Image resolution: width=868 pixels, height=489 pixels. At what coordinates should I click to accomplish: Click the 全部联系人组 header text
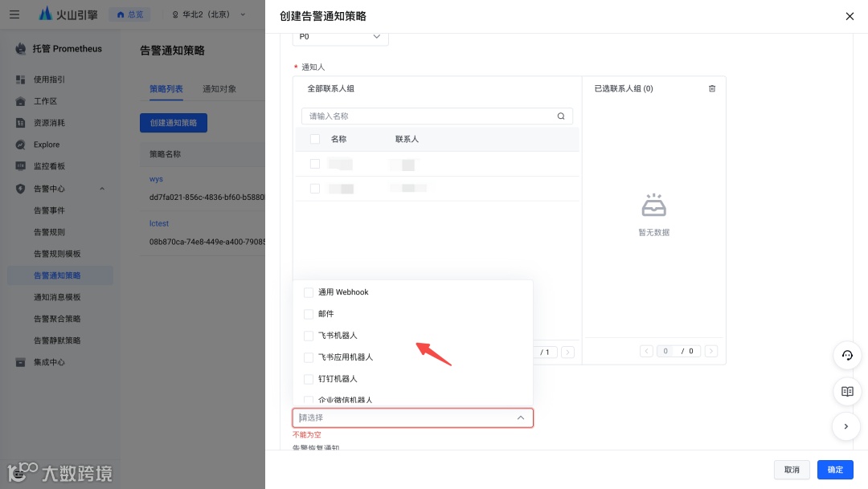point(330,88)
